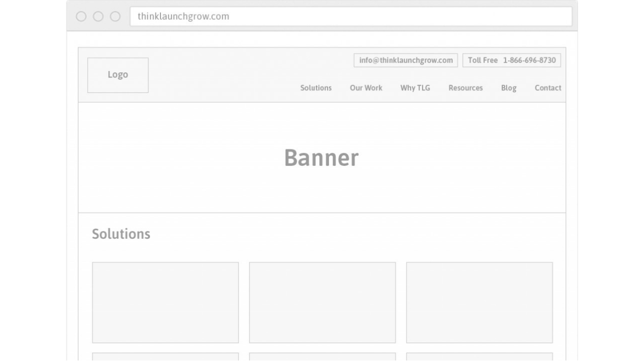Click the Logo placeholder box
Viewport: 644px width, 362px height.
coord(118,75)
